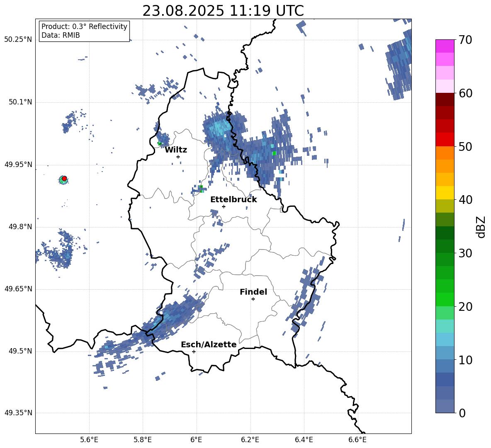The width and height of the screenshot is (491, 448).
Task: Pick the orange swatch just below 50
Action: click(445, 153)
